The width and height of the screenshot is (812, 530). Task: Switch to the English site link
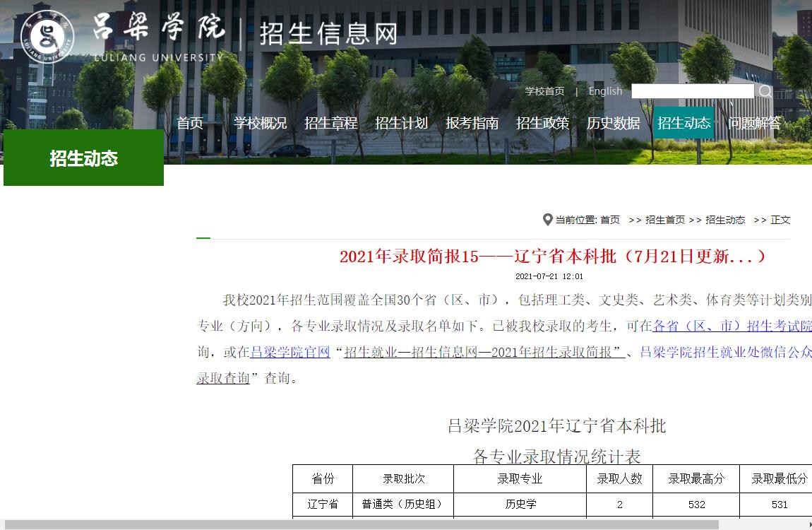click(605, 91)
